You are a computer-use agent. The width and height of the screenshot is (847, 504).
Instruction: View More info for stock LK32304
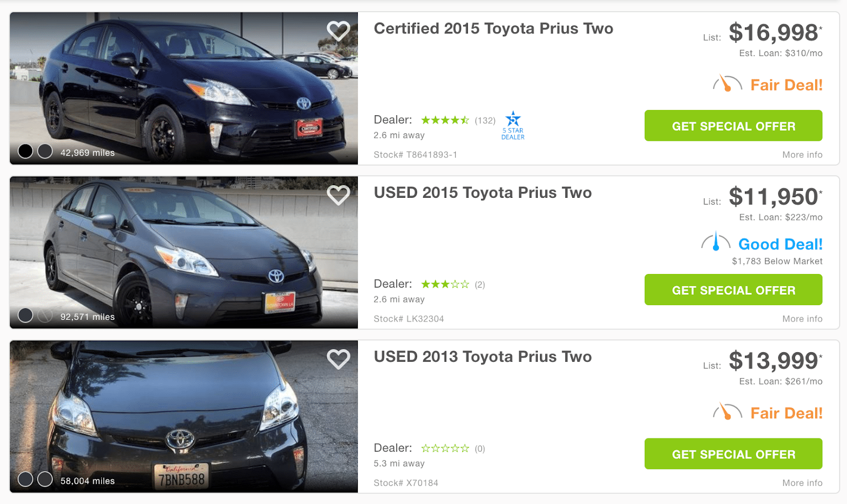coord(802,319)
